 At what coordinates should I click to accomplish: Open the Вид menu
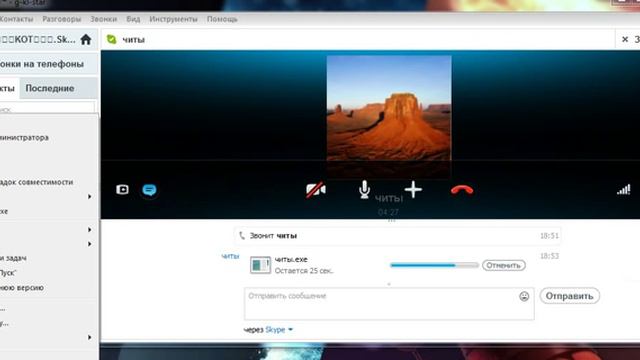click(x=133, y=19)
